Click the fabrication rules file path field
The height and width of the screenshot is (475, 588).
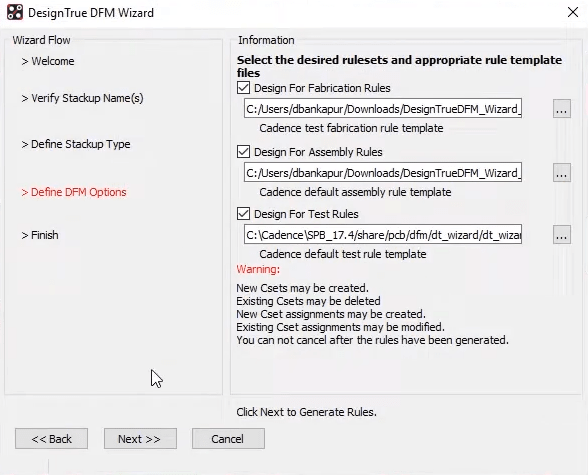[x=383, y=109]
